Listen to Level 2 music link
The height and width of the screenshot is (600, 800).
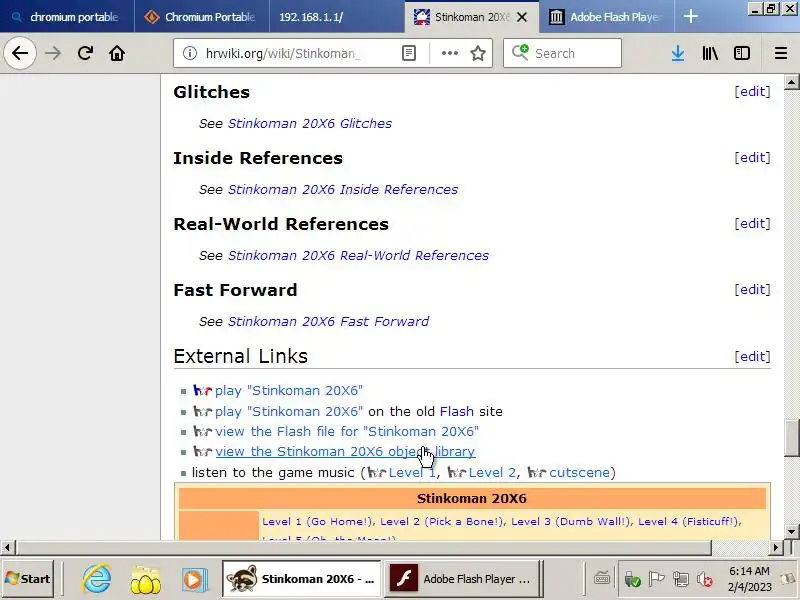coord(492,472)
